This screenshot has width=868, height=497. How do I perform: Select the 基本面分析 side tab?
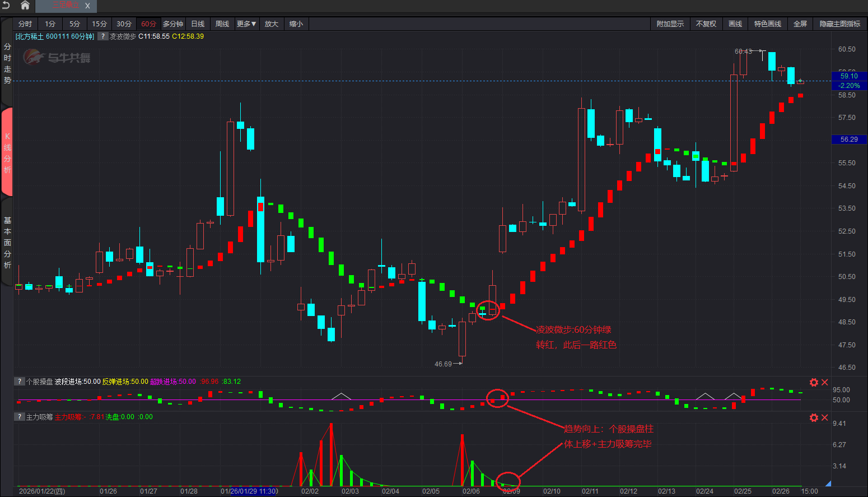7,242
